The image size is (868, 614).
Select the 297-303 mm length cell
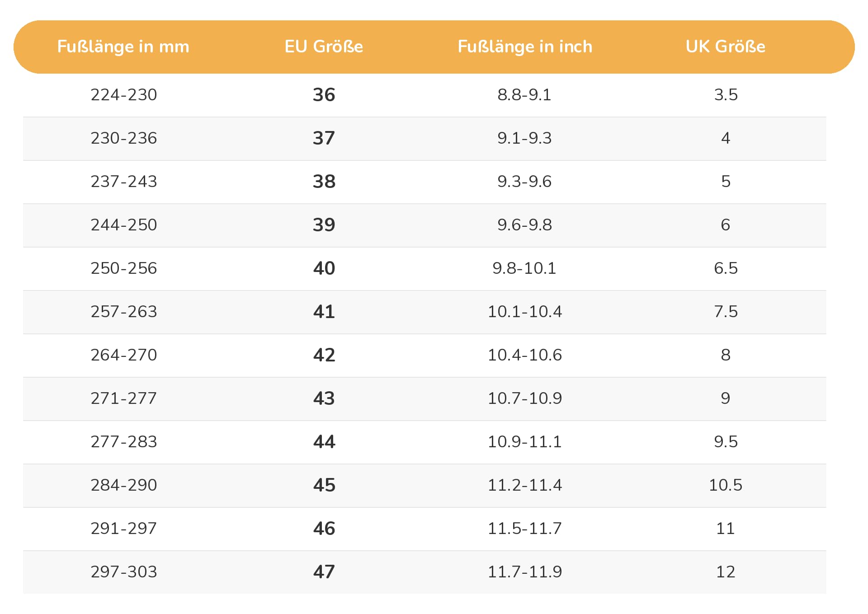(x=123, y=572)
